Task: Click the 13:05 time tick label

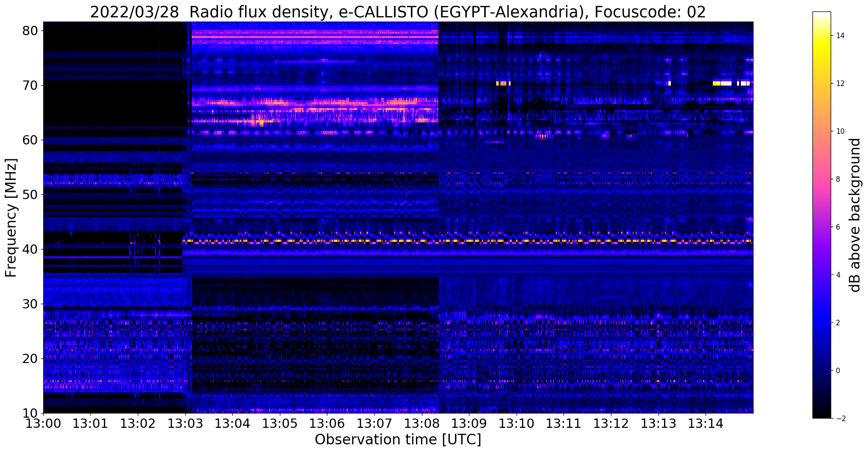Action: (x=280, y=423)
